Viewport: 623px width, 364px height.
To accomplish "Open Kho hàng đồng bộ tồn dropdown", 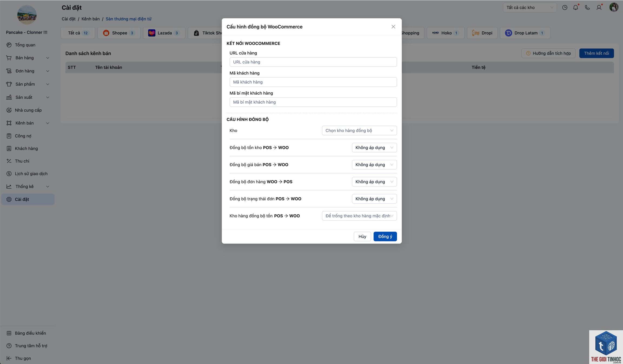I will point(359,216).
